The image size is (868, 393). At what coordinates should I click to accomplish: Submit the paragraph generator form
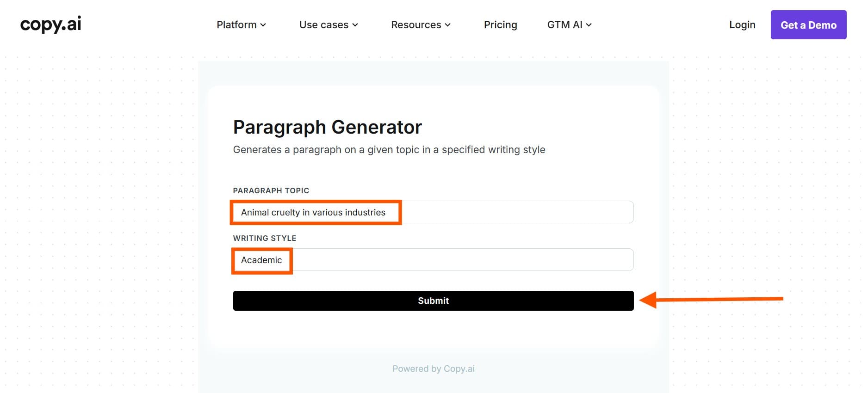pyautogui.click(x=433, y=301)
